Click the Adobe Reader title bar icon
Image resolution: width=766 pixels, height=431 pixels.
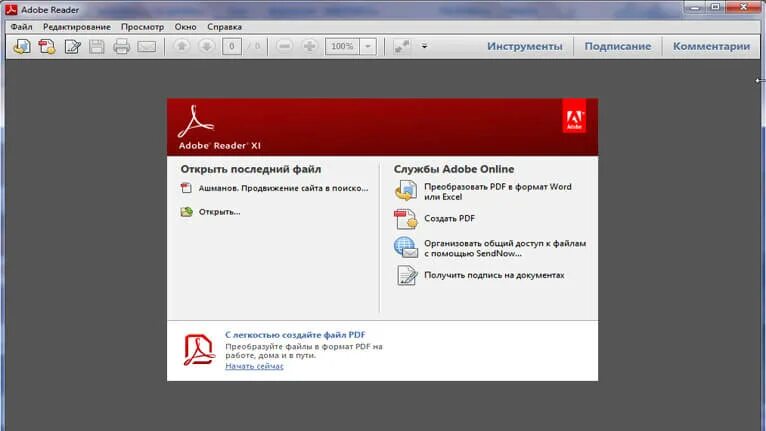click(x=11, y=9)
